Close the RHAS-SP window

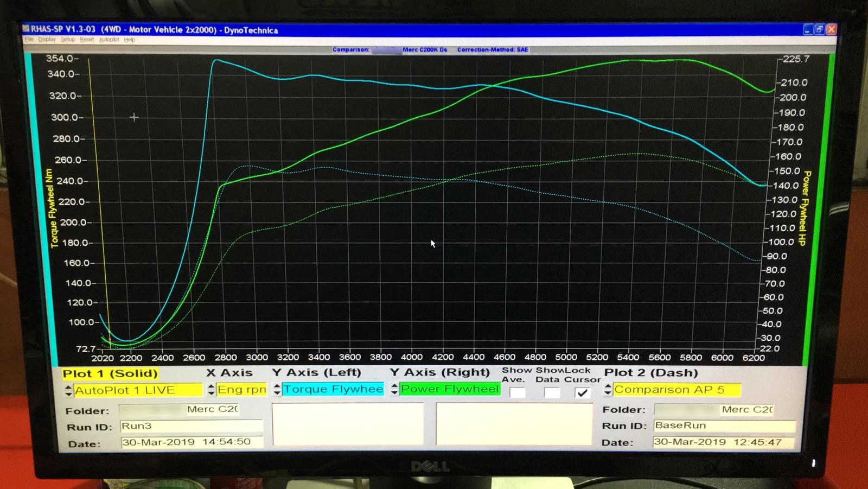click(x=831, y=29)
